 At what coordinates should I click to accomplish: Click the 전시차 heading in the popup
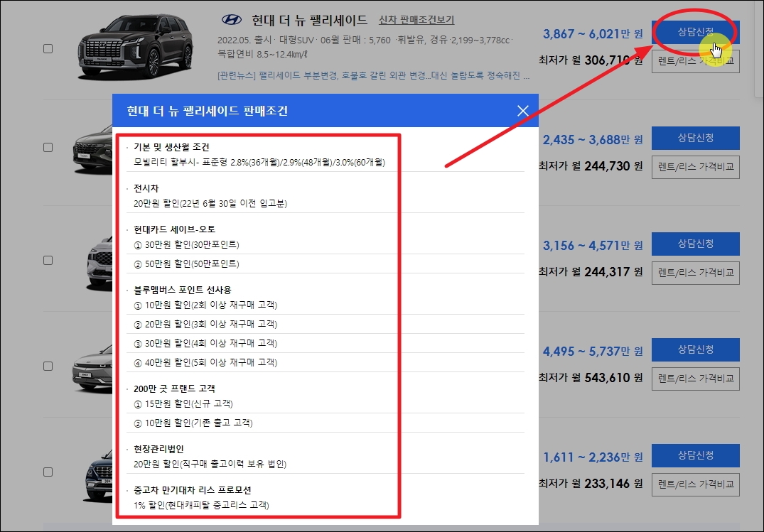pyautogui.click(x=146, y=188)
